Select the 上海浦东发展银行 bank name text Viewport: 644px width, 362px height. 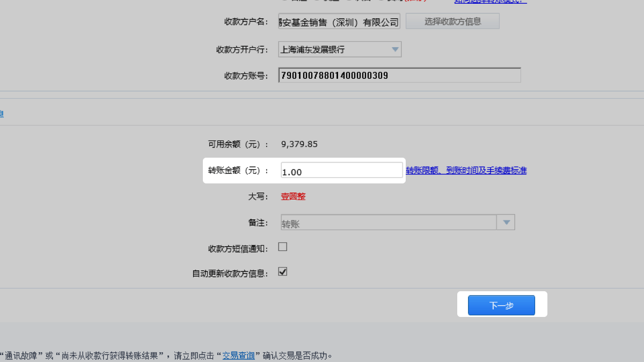point(312,49)
